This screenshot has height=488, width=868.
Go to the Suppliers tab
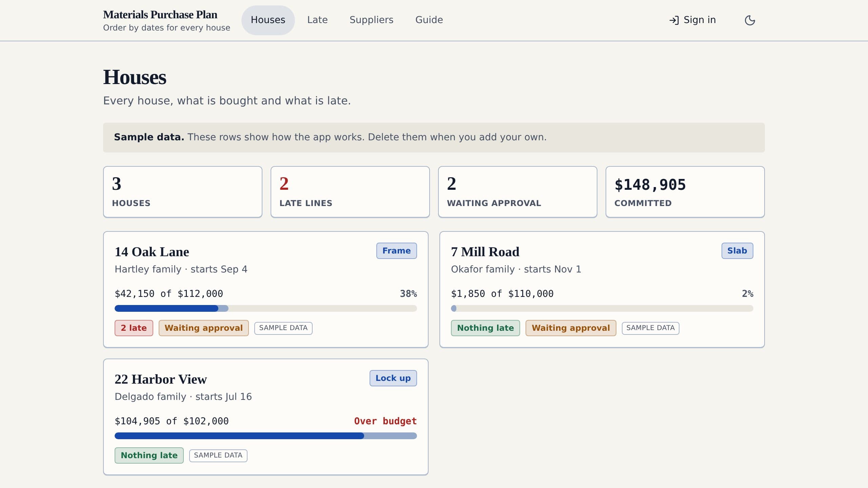(x=371, y=20)
